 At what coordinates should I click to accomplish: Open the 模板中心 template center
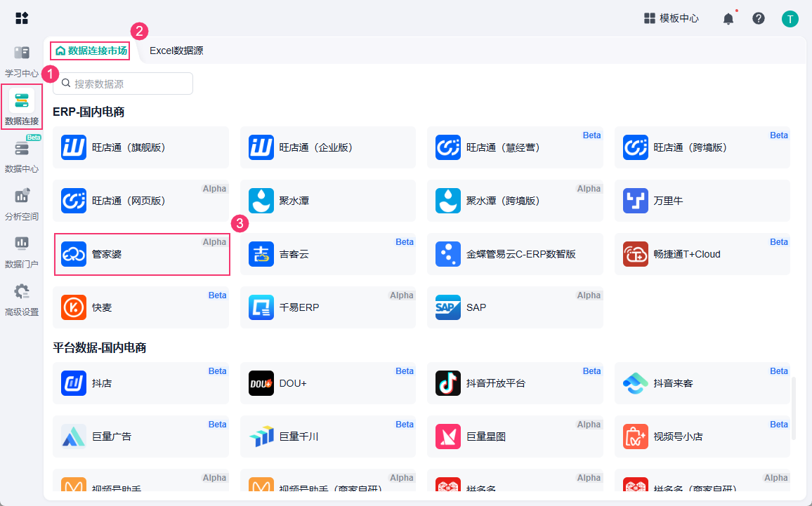pos(671,19)
